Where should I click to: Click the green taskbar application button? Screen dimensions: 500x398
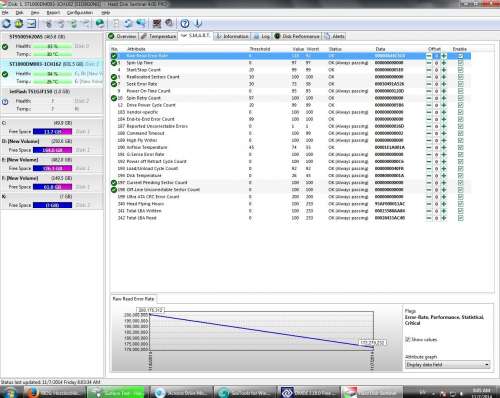[116, 393]
